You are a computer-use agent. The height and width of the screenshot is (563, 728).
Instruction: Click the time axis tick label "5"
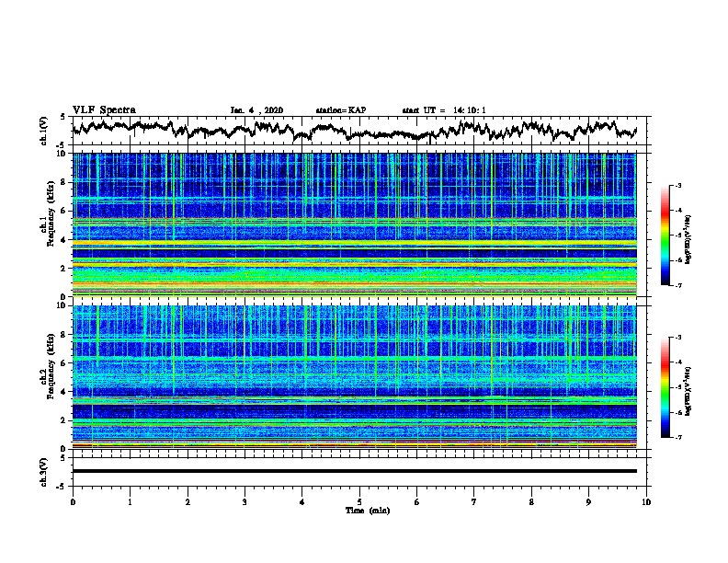[359, 502]
